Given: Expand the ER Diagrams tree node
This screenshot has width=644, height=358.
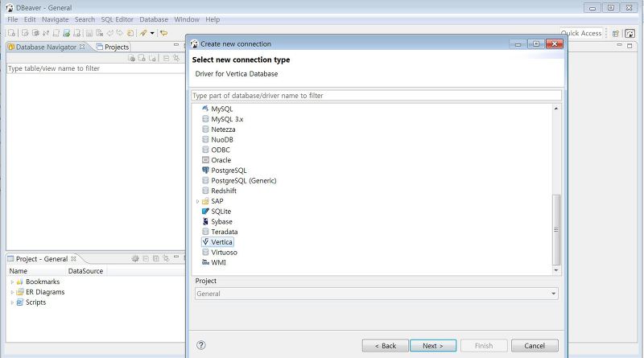Looking at the screenshot, I should (x=12, y=292).
